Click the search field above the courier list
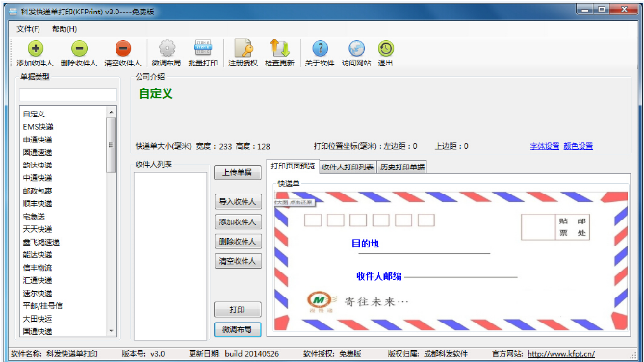The width and height of the screenshot is (644, 362). tap(68, 95)
